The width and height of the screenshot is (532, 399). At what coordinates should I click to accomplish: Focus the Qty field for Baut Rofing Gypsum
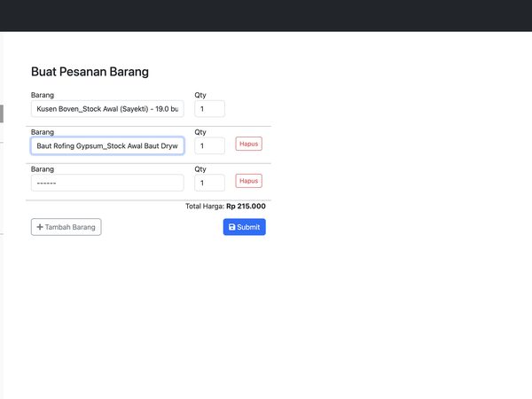click(x=209, y=146)
